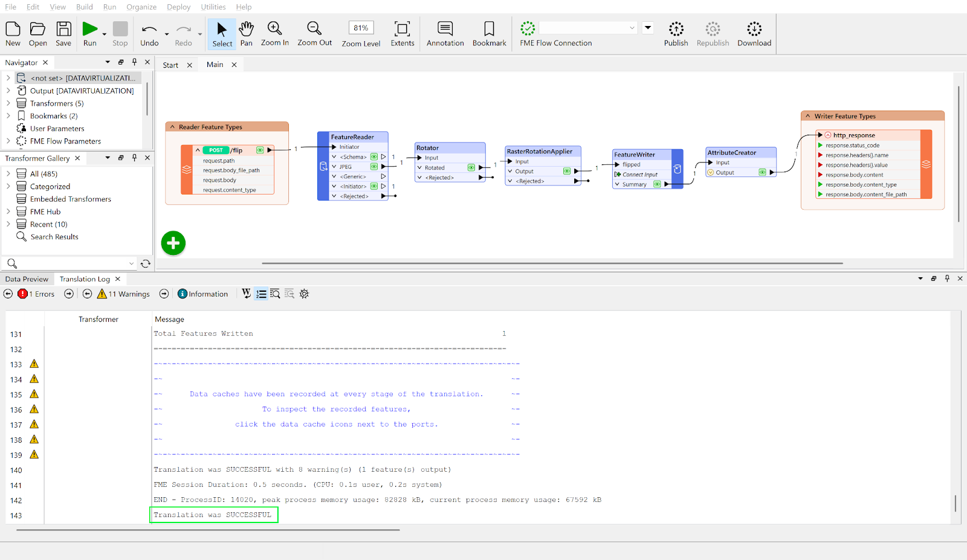The height and width of the screenshot is (560, 967).
Task: Expand Transformers (5) in Navigator
Action: pyautogui.click(x=8, y=103)
